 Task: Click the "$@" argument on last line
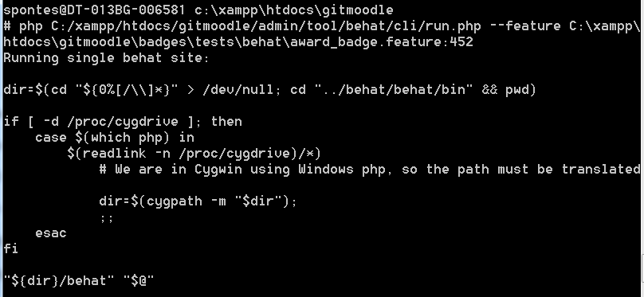coord(139,281)
